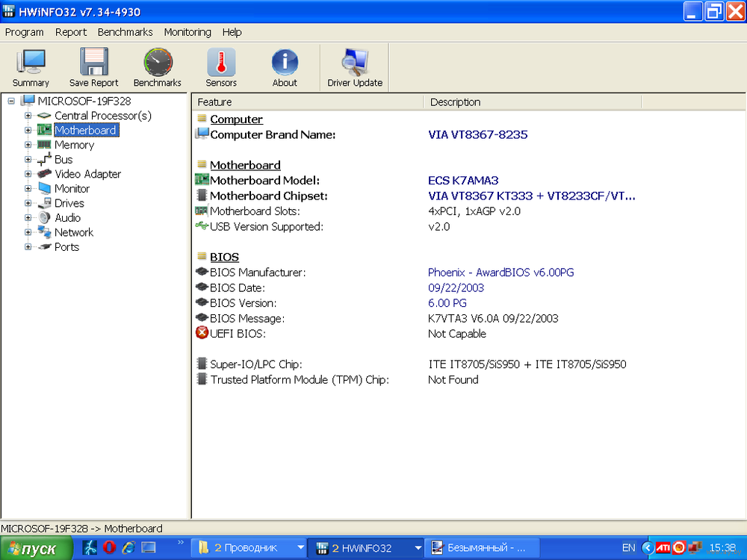
Task: Expand the Video Adapter tree node
Action: pyautogui.click(x=28, y=174)
